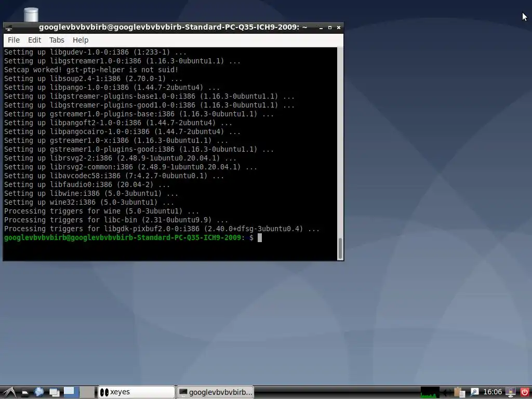The image size is (532, 399).
Task: Click the 'Setting up wine32:i386' line
Action: pyautogui.click(x=89, y=203)
